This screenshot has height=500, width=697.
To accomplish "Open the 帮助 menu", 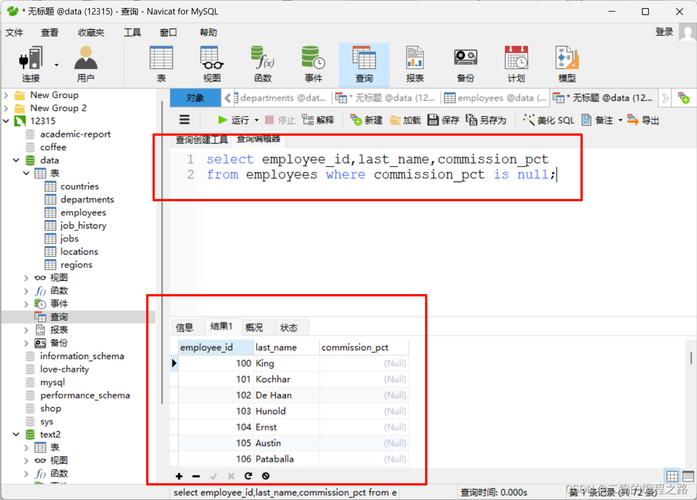I will click(x=208, y=32).
